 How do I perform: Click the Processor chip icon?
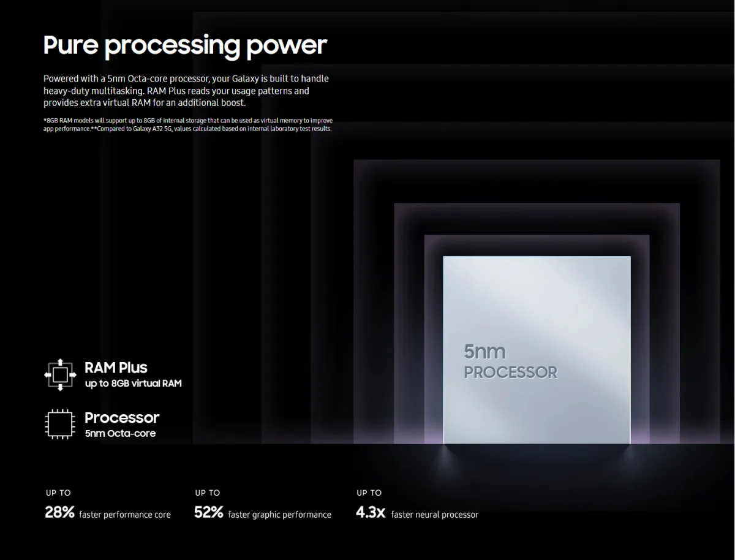pyautogui.click(x=59, y=424)
